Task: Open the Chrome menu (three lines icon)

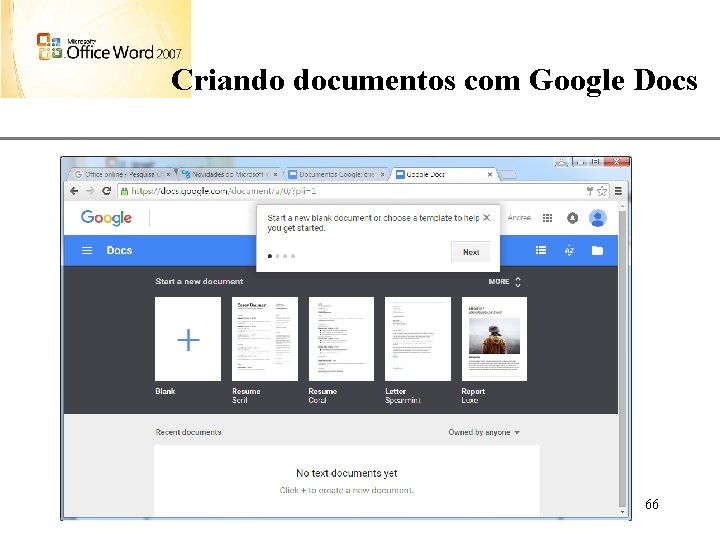Action: [x=619, y=191]
